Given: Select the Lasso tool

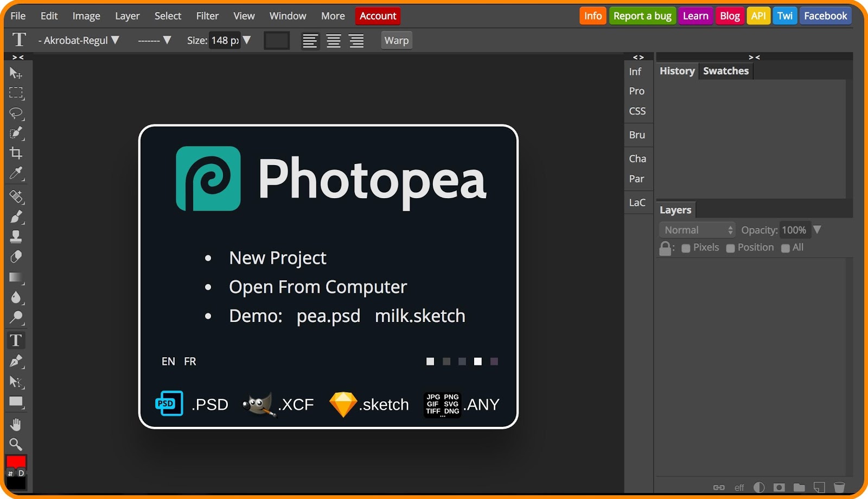Looking at the screenshot, I should tap(16, 113).
